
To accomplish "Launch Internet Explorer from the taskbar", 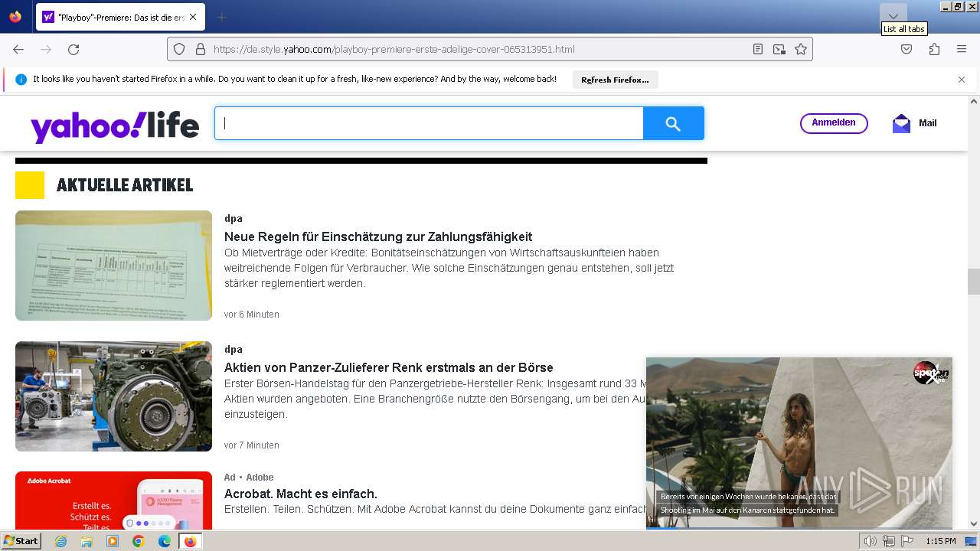I will [x=60, y=541].
